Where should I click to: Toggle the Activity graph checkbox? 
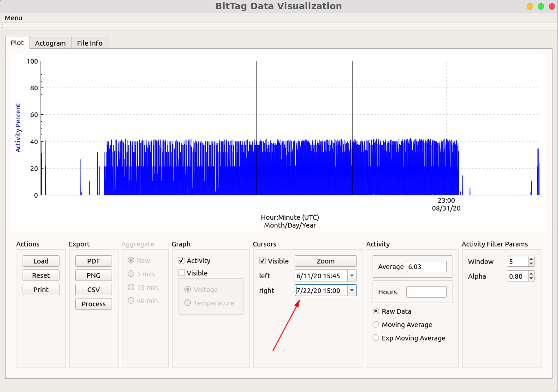pyautogui.click(x=182, y=261)
